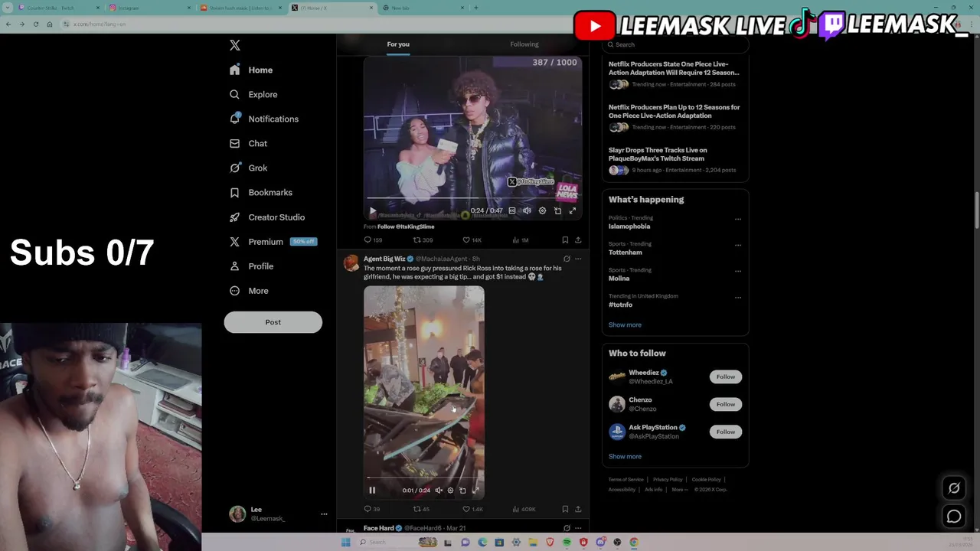Show more under Who to follow
Screen dimensions: 980x551
tap(625, 456)
